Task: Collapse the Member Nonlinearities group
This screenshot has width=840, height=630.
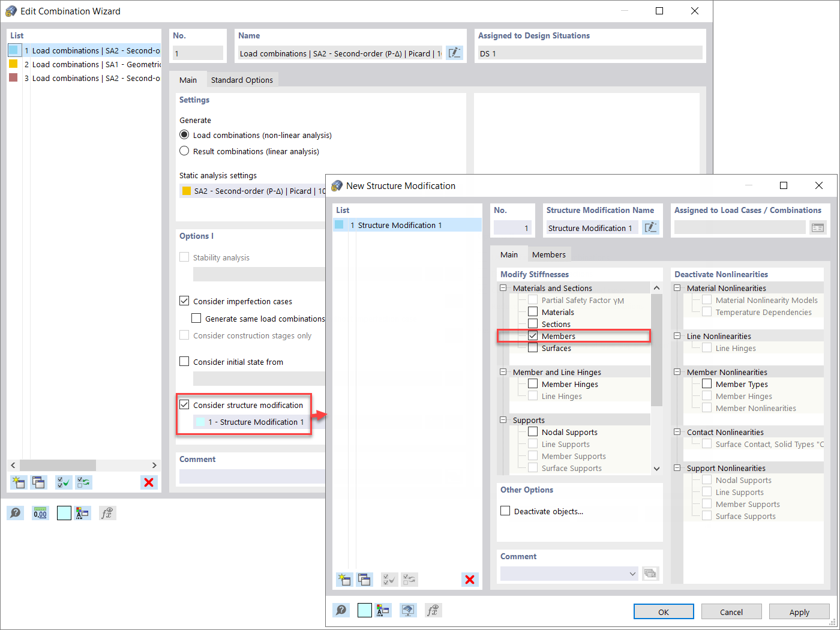Action: click(x=677, y=372)
